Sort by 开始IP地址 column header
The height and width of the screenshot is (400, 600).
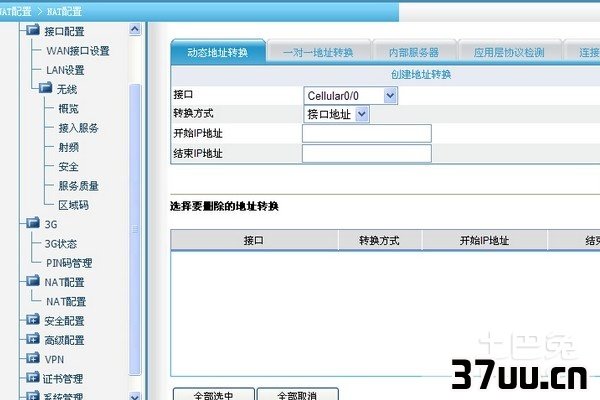pyautogui.click(x=484, y=240)
